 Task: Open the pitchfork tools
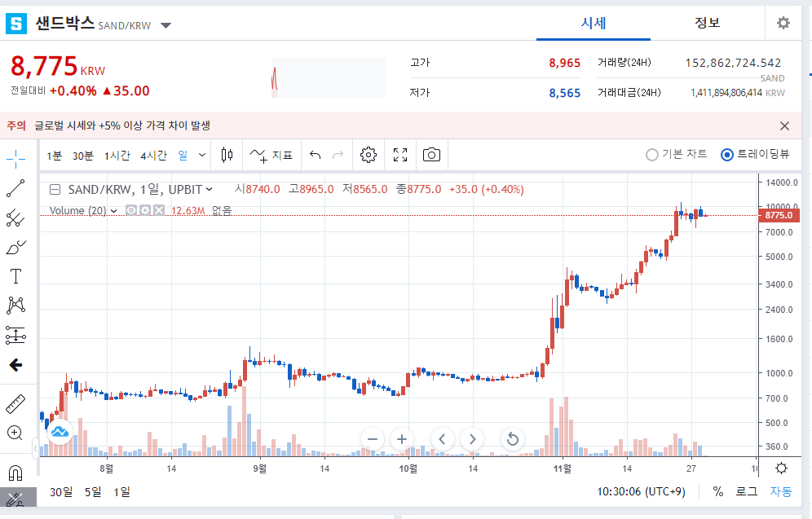tap(15, 218)
